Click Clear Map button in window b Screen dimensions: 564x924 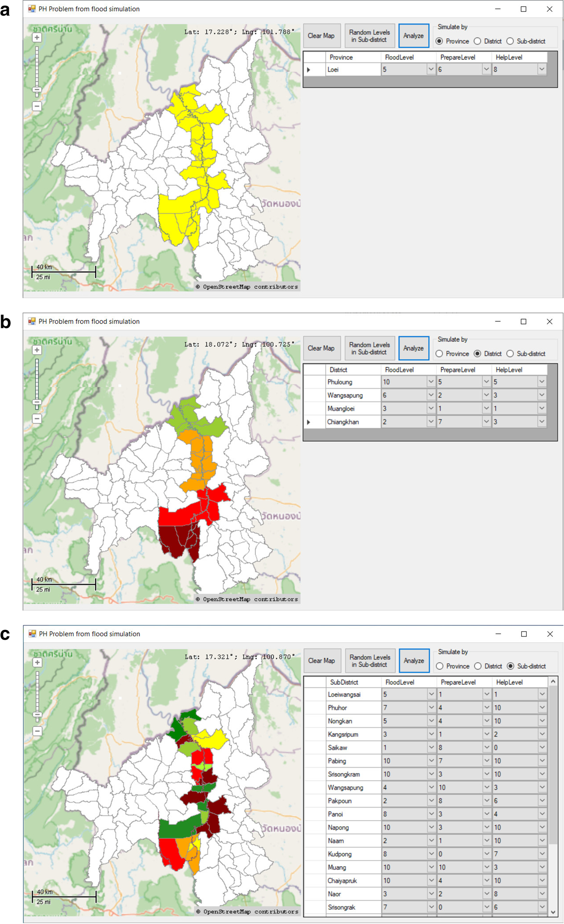[322, 348]
